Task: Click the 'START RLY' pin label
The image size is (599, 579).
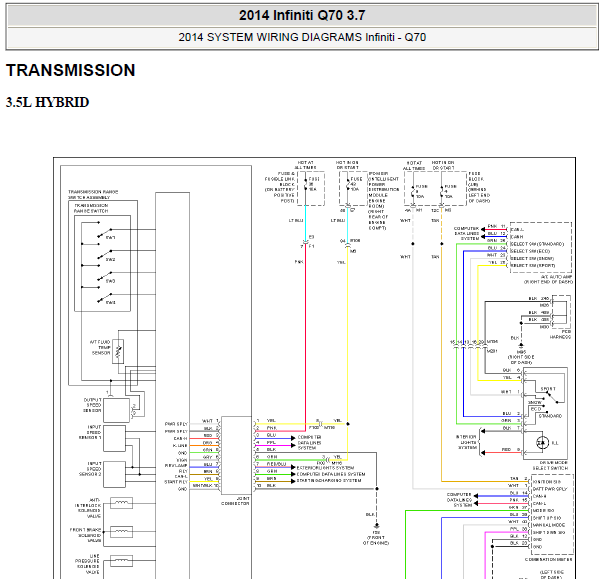Action: click(x=176, y=482)
